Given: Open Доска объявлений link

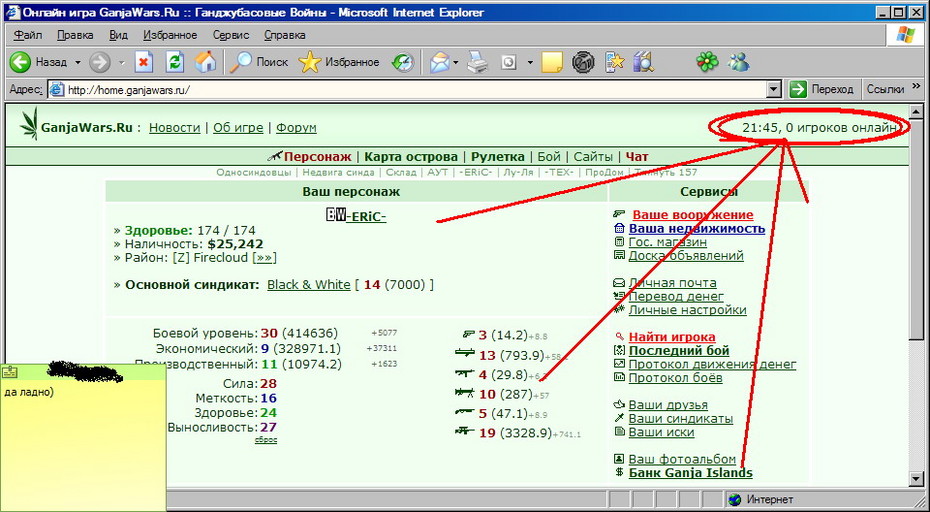Looking at the screenshot, I should [686, 256].
